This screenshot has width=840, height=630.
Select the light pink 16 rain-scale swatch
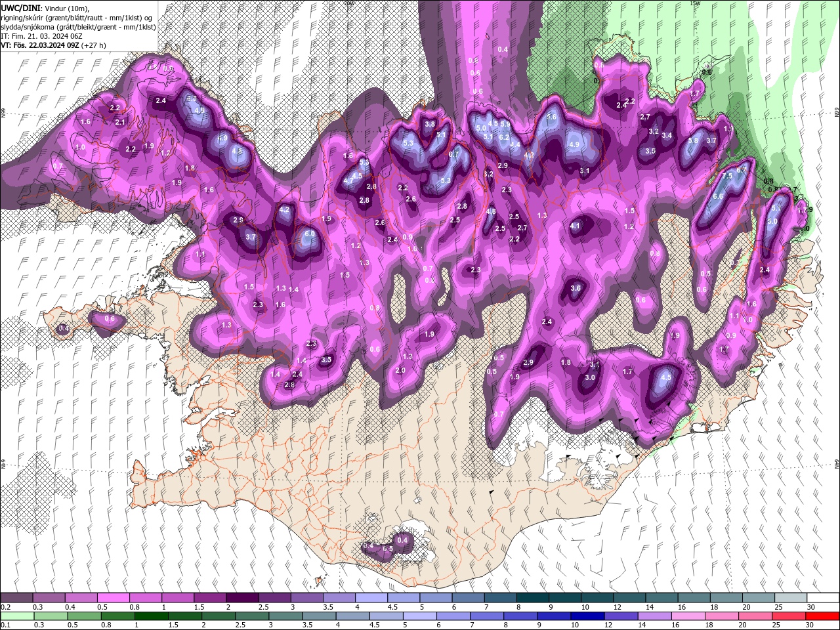coord(688,616)
